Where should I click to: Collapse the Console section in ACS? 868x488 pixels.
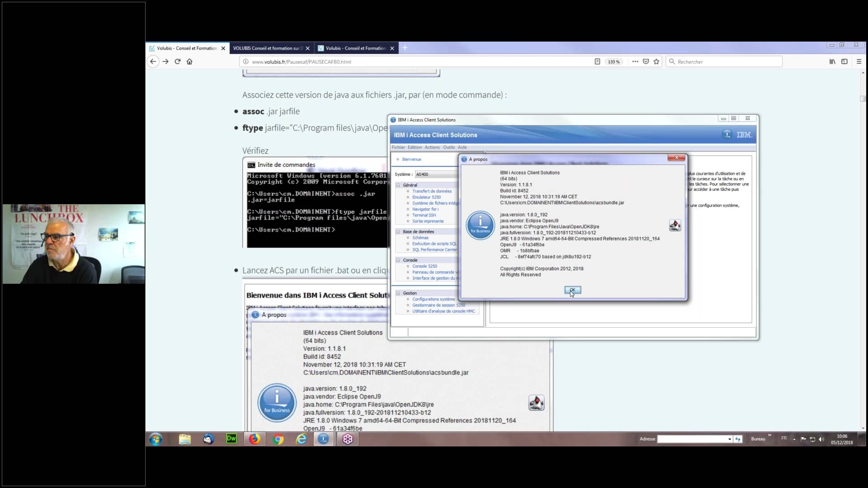[x=398, y=260]
